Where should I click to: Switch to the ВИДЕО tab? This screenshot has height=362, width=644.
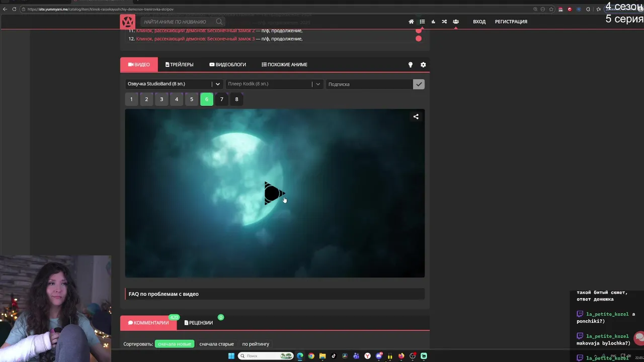click(139, 64)
